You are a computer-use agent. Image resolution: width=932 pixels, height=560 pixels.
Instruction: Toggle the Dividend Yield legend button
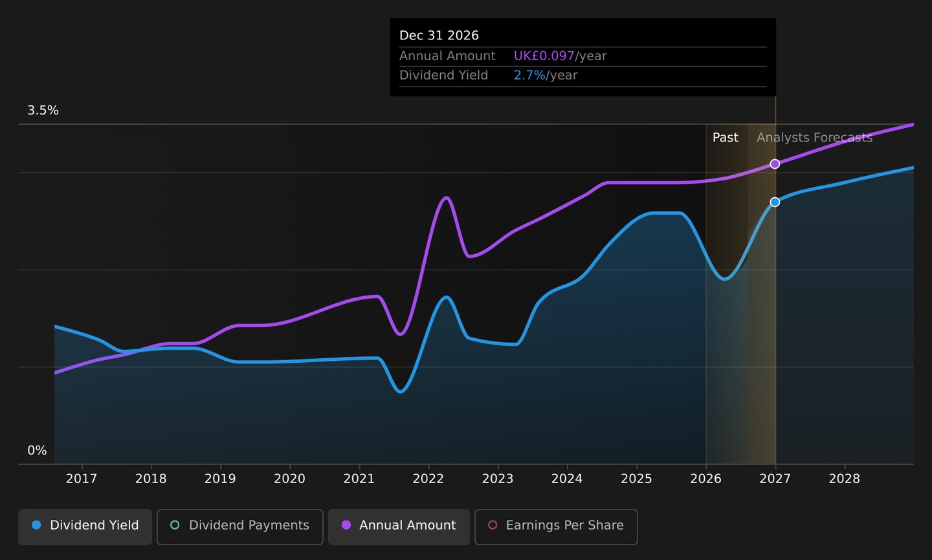click(85, 526)
